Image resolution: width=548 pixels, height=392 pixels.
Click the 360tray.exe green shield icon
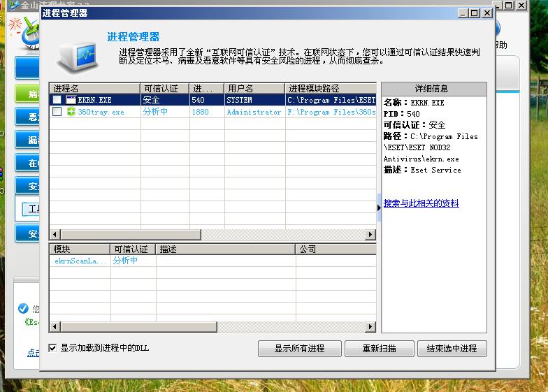71,112
